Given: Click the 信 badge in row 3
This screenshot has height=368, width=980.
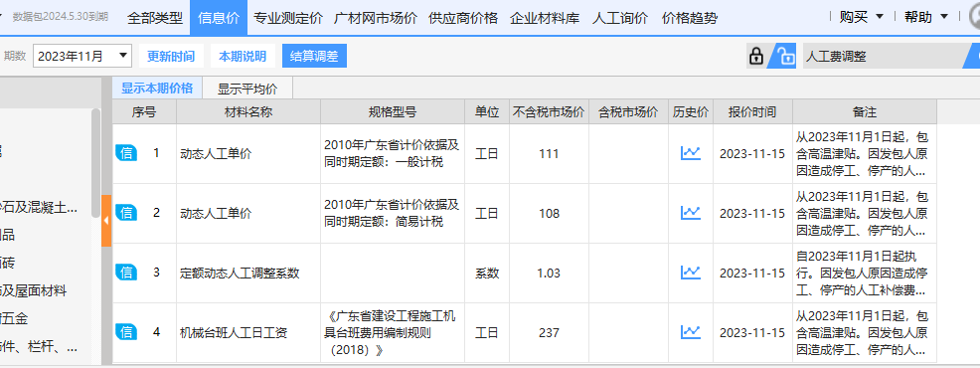Looking at the screenshot, I should 126,273.
